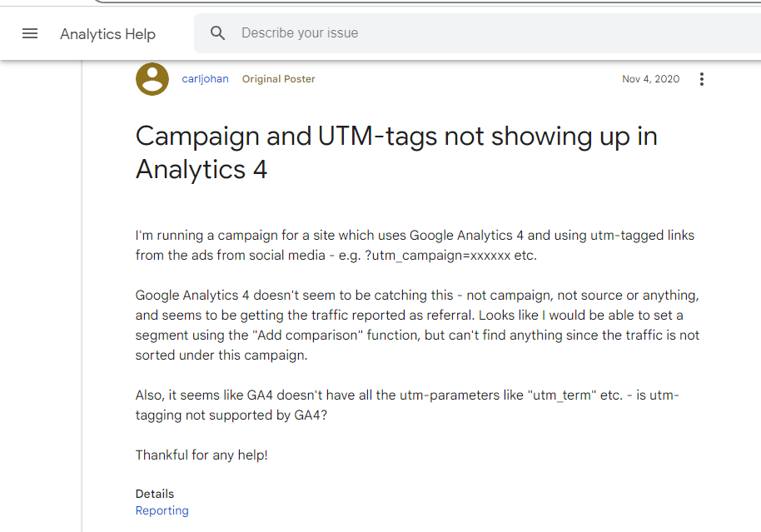Click the search magnifier icon
761x532 pixels.
tap(218, 33)
